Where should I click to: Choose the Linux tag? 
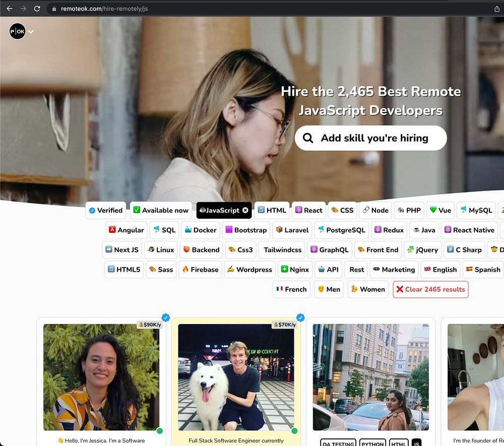point(161,249)
